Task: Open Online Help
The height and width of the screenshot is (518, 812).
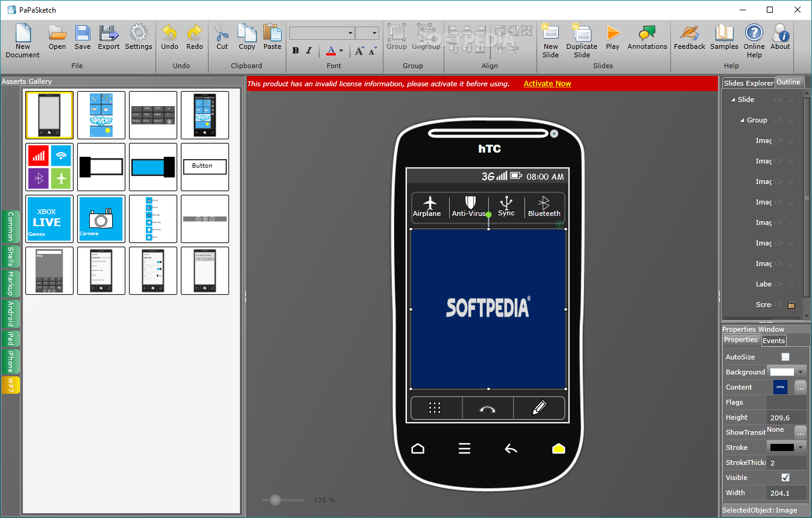Action: (754, 41)
